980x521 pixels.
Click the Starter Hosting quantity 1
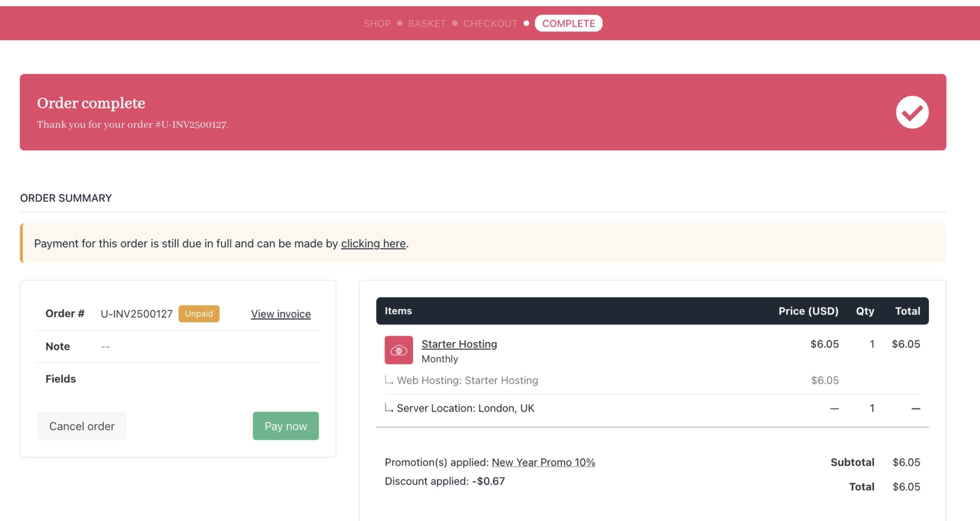(872, 344)
